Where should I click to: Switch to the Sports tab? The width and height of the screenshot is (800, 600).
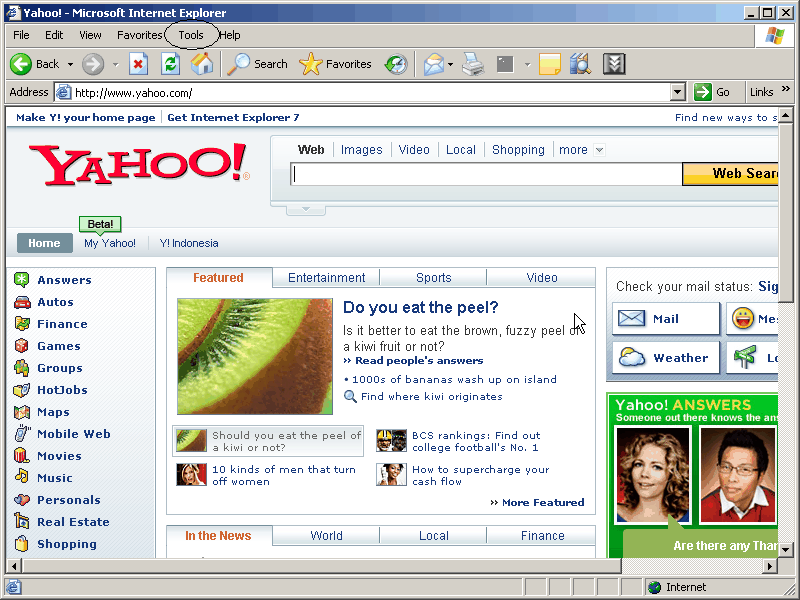point(434,278)
